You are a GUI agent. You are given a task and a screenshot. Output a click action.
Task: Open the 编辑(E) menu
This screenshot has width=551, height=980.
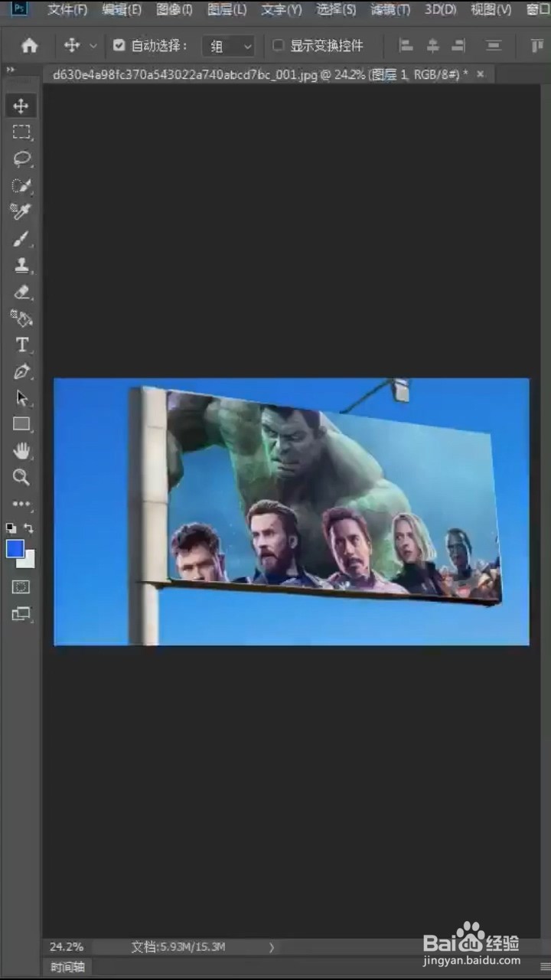[x=122, y=10]
